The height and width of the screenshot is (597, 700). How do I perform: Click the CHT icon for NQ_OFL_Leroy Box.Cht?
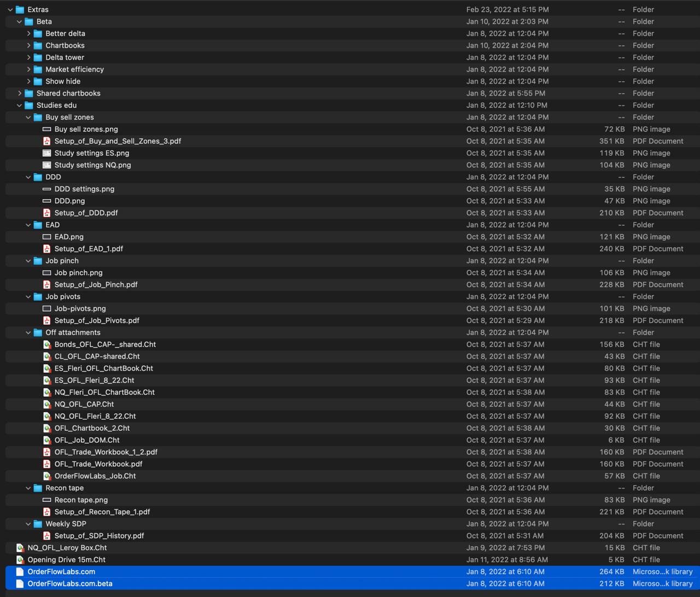click(x=20, y=547)
